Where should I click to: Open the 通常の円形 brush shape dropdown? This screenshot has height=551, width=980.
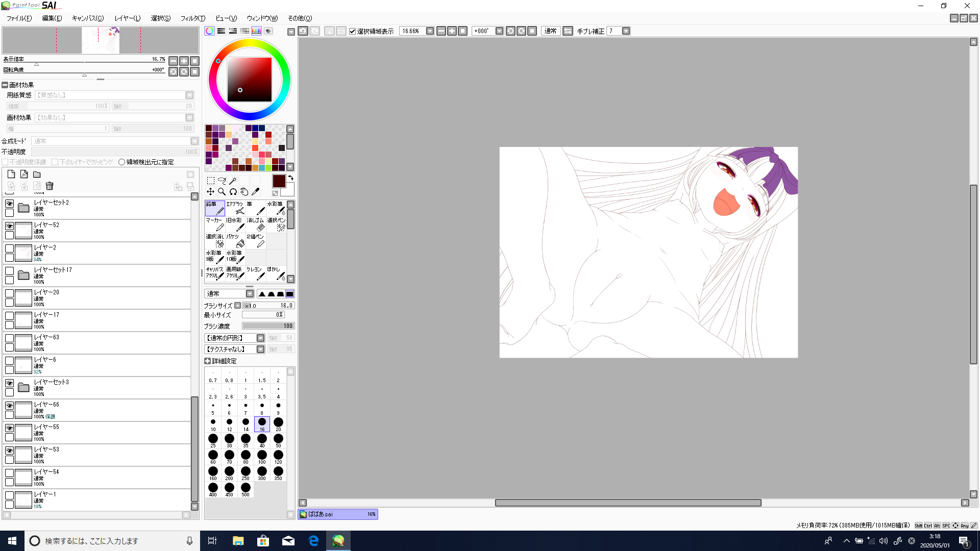[260, 338]
